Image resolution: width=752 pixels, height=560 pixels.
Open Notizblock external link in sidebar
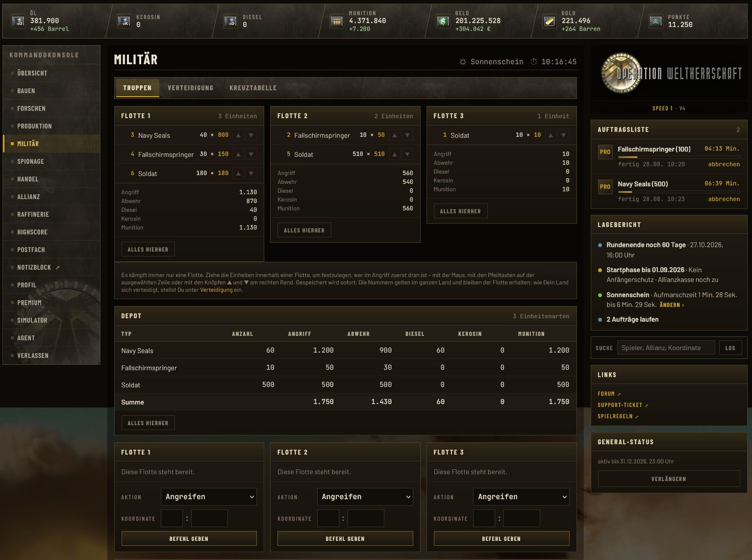51,267
